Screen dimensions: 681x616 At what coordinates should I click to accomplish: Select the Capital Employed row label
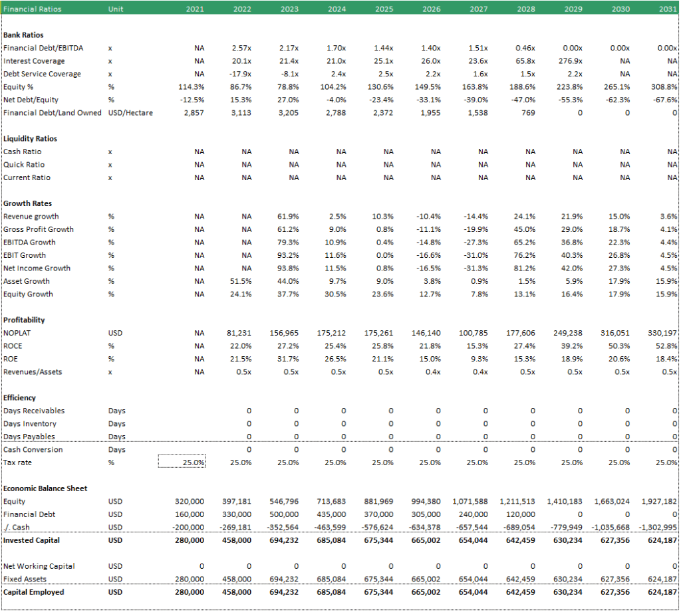33,593
